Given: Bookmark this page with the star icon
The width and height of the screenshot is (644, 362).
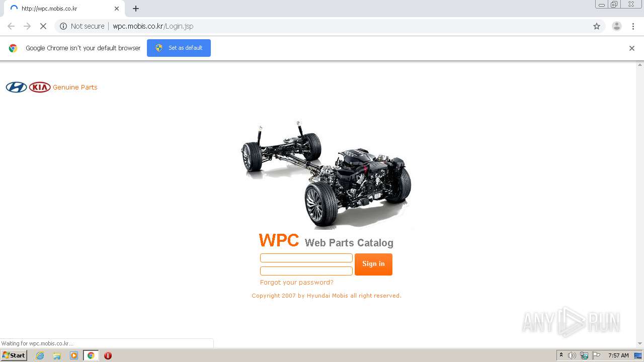Looking at the screenshot, I should point(597,26).
